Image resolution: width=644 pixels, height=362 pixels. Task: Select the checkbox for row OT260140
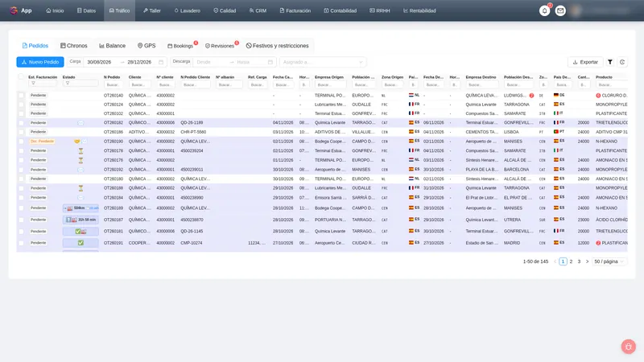click(21, 95)
